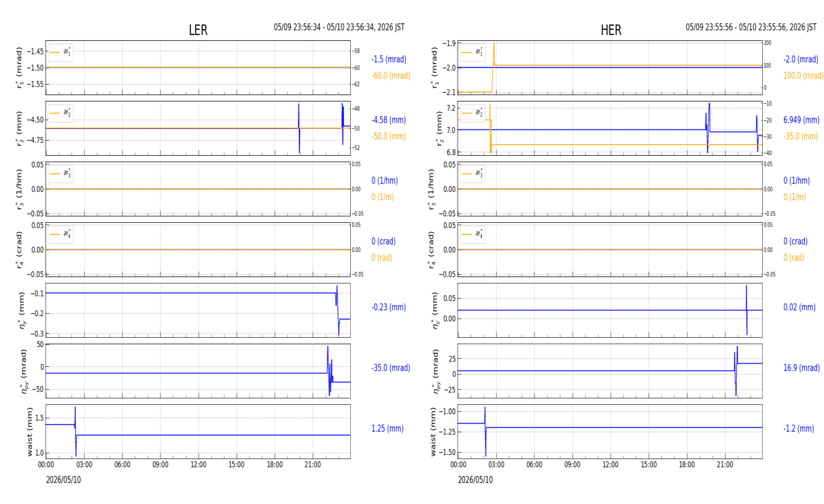Click the LER panel title
Screen dimensions: 824x504
pyautogui.click(x=198, y=30)
